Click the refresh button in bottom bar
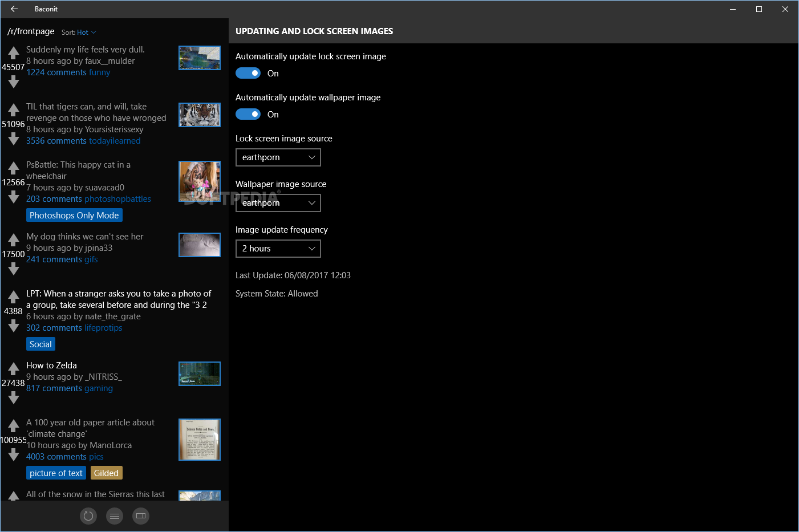Image resolution: width=799 pixels, height=532 pixels. [x=88, y=516]
